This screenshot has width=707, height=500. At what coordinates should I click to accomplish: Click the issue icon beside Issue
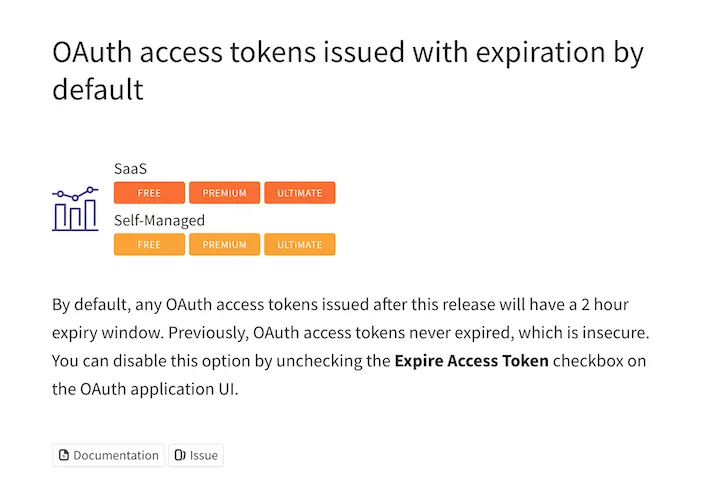click(x=180, y=455)
